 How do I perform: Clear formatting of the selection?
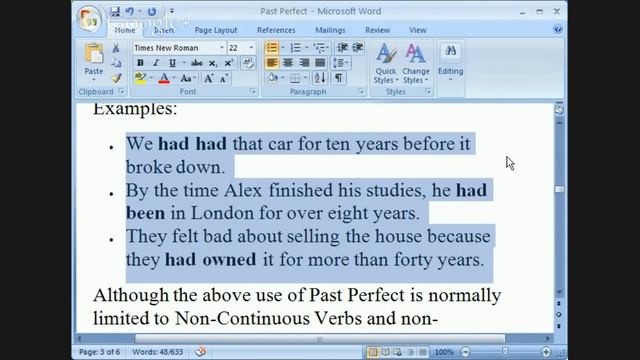(248, 63)
